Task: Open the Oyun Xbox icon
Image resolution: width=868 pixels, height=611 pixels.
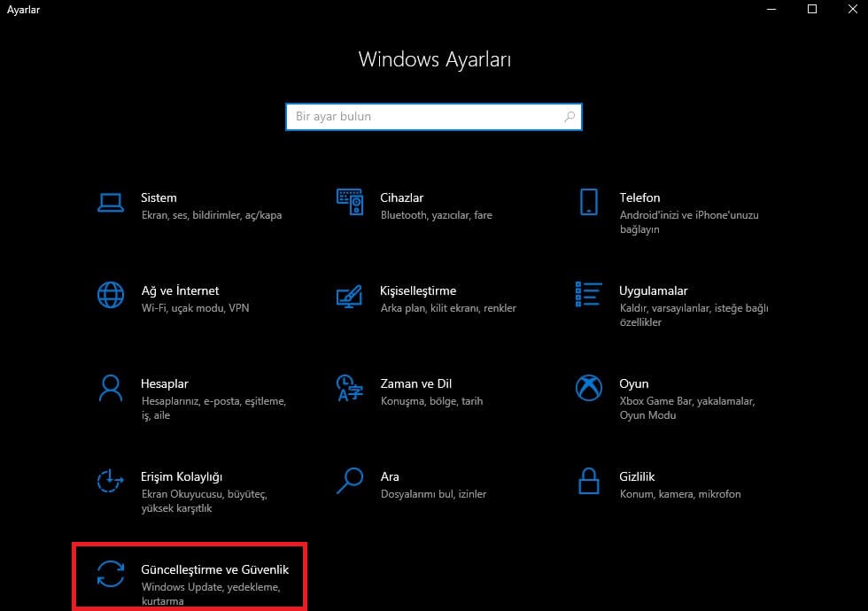Action: coord(588,388)
